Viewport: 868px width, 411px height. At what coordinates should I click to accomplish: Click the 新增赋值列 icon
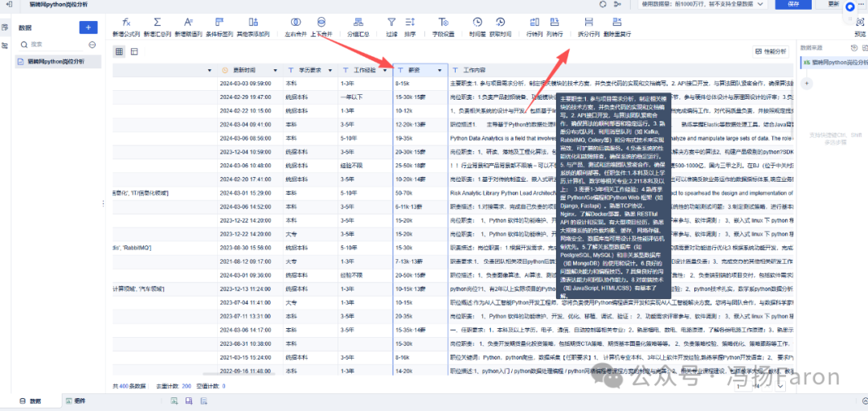point(189,23)
